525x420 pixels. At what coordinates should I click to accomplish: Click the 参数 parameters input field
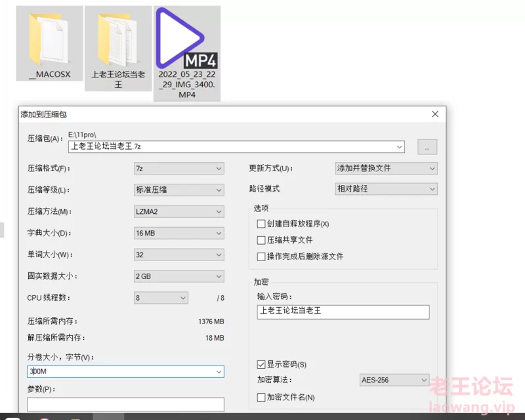[125, 404]
